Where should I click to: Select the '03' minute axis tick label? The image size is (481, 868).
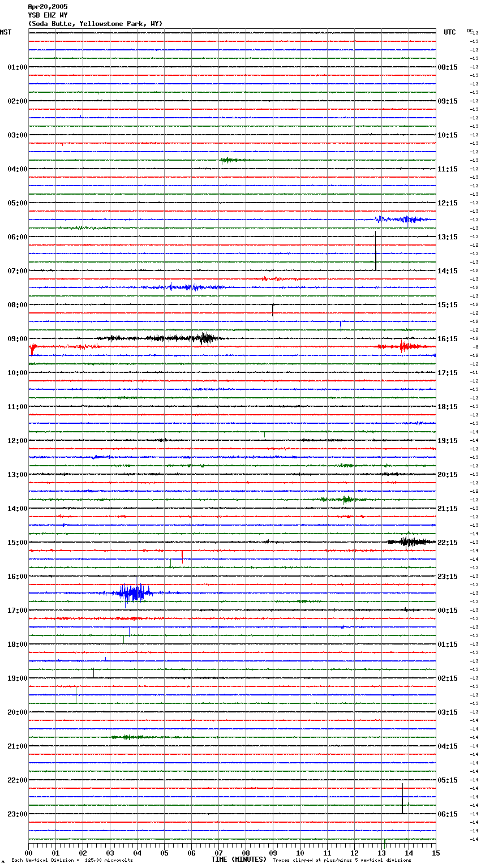(110, 853)
